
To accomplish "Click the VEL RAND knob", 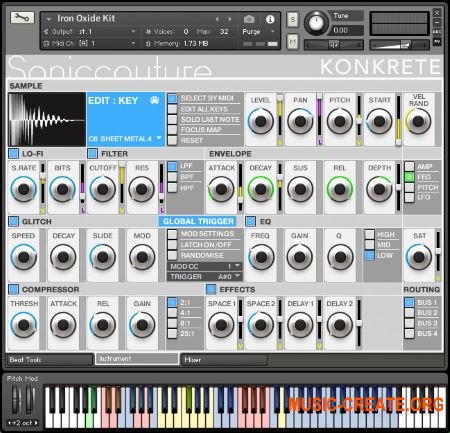I will coord(418,121).
